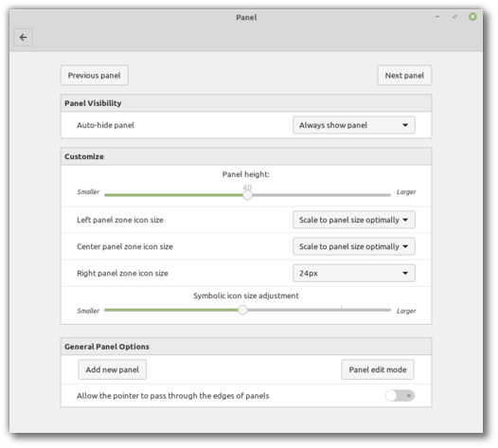Screen dimensions: 498x448
Task: Toggle pointer pass through panel edges switch
Action: point(400,396)
